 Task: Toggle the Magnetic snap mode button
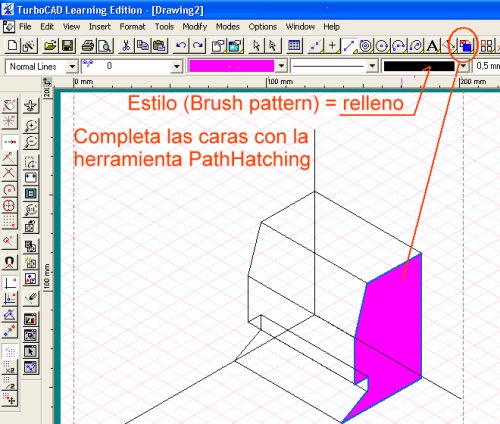(9, 262)
